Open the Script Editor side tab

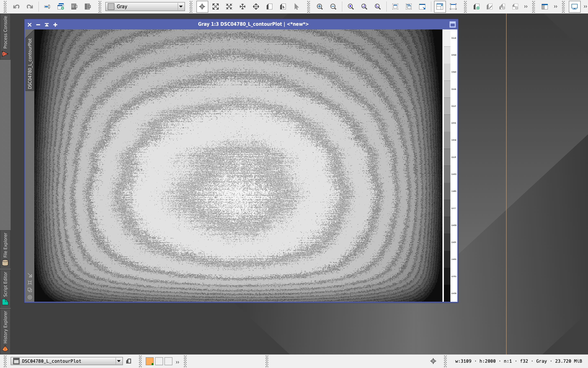(x=5, y=288)
